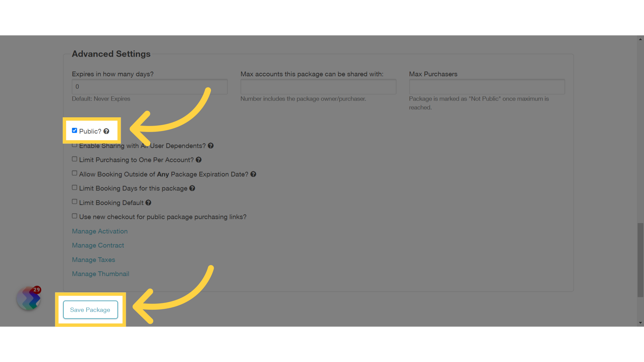Open Manage Thumbnail settings link
Image resolution: width=644 pixels, height=362 pixels.
[100, 274]
